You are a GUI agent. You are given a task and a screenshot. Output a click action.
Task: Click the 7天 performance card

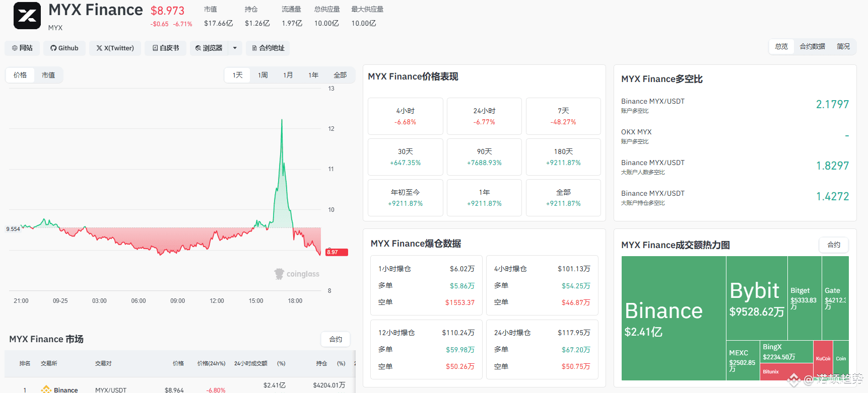(563, 116)
